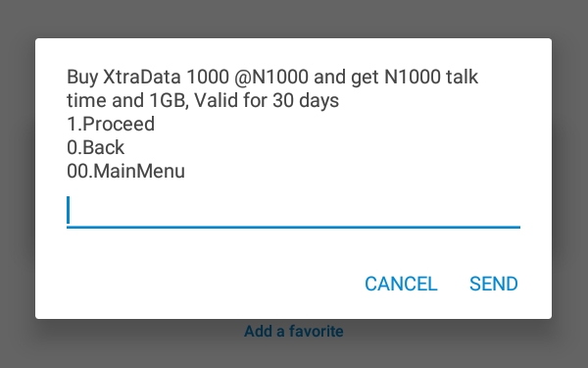Place the cursor at the blinking text caret
Viewport: 588px width, 368px height.
coord(69,210)
